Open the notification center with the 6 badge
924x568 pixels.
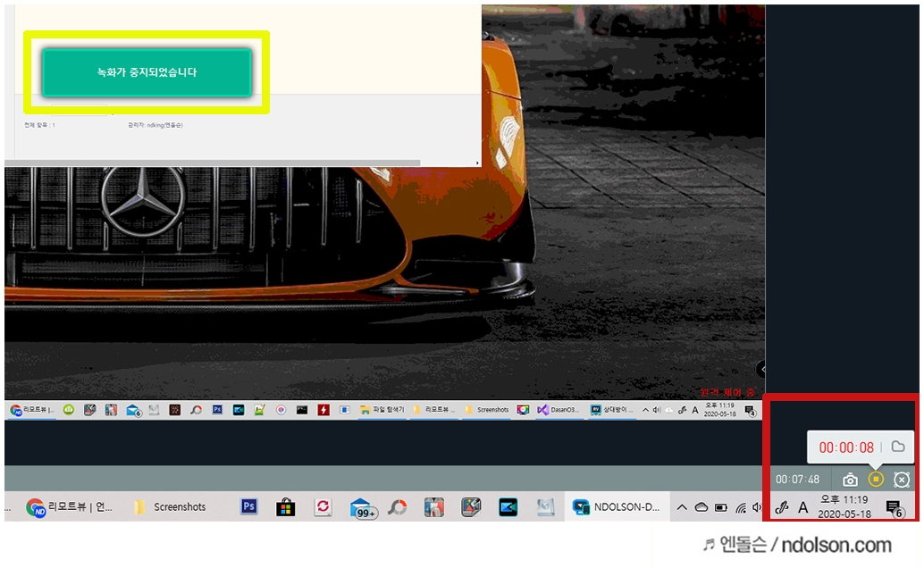(x=895, y=508)
